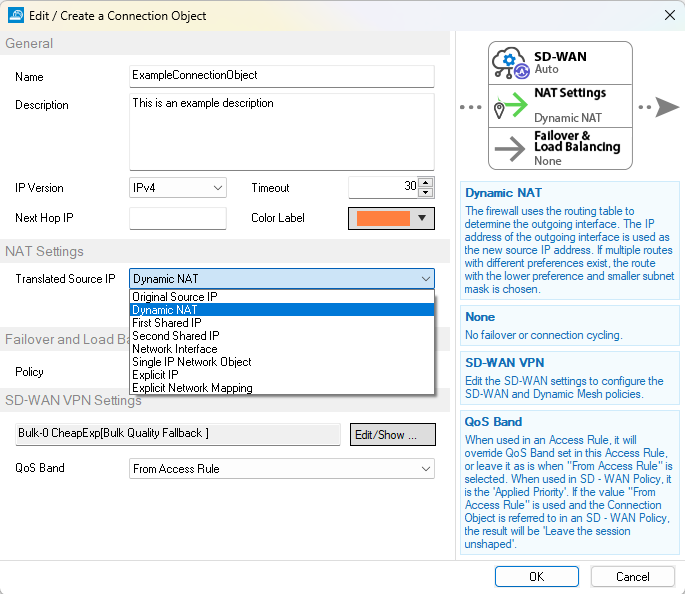Select Explicit Network Mapping entry
Viewport: 685px width, 594px height.
click(282, 388)
